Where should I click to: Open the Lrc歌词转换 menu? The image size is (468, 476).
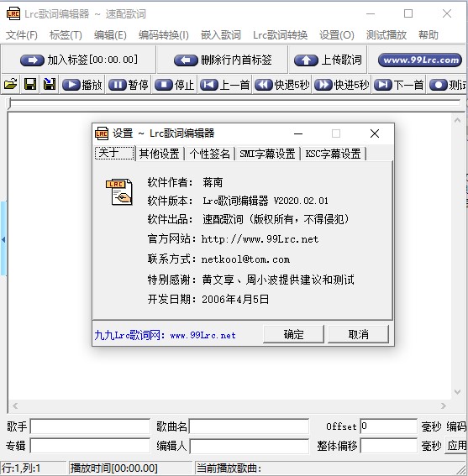(280, 35)
